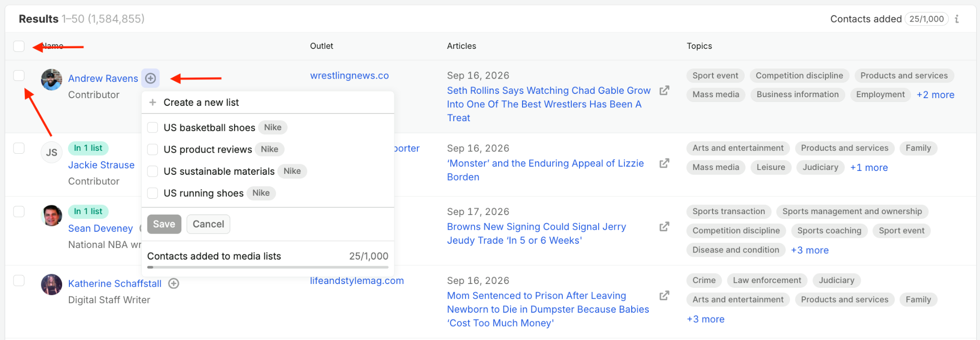Check the US running shoes list checkbox
Viewport: 980px width, 340px height.
click(x=153, y=193)
